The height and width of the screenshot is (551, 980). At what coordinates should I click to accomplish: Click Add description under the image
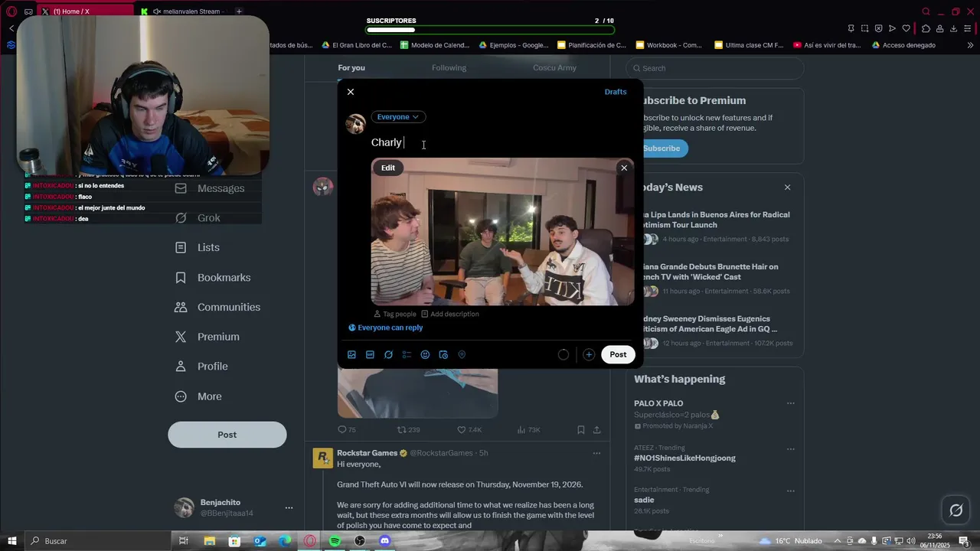click(450, 314)
